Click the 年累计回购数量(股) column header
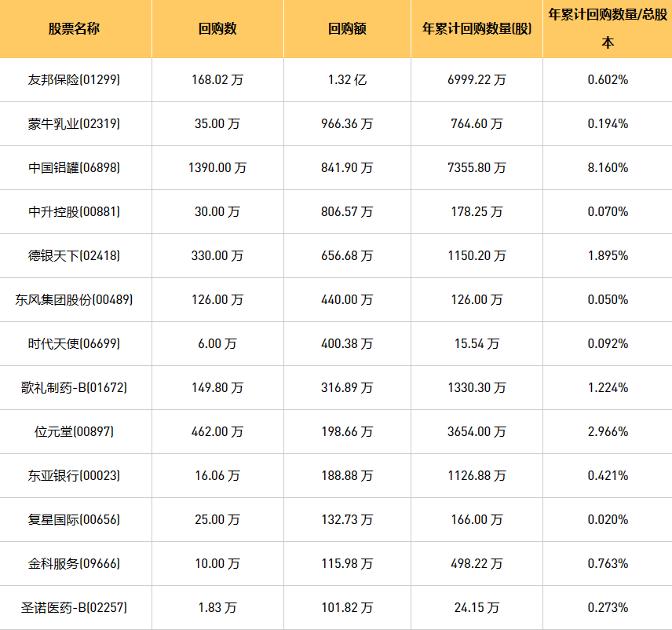The image size is (672, 630). click(x=477, y=29)
